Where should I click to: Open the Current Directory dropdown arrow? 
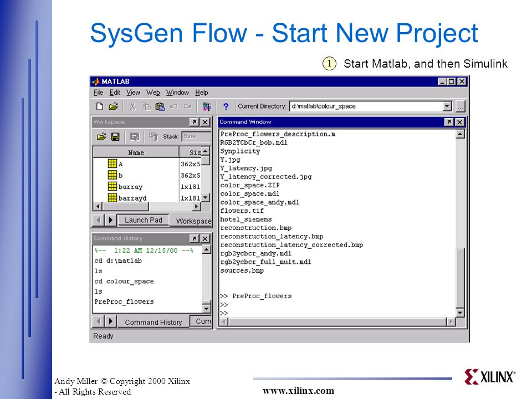[447, 106]
